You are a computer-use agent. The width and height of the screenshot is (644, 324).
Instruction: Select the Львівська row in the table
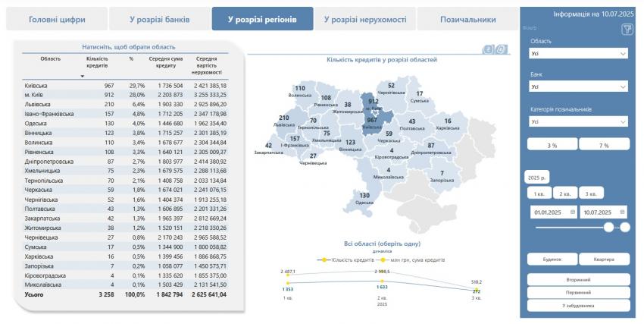42,104
